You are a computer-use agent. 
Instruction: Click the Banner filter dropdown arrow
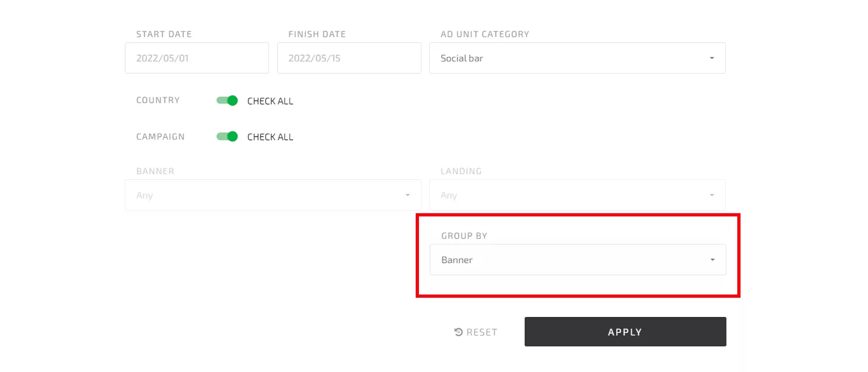click(407, 195)
